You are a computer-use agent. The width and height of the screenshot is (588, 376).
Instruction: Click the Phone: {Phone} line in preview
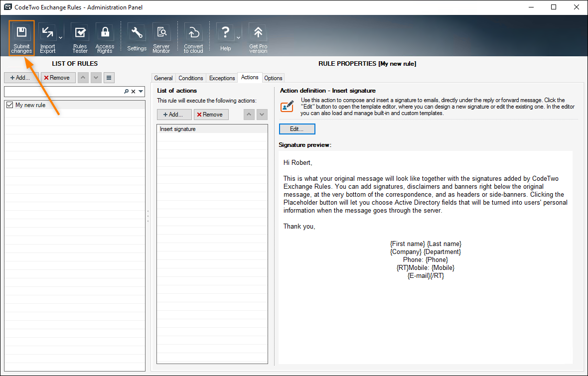click(426, 260)
